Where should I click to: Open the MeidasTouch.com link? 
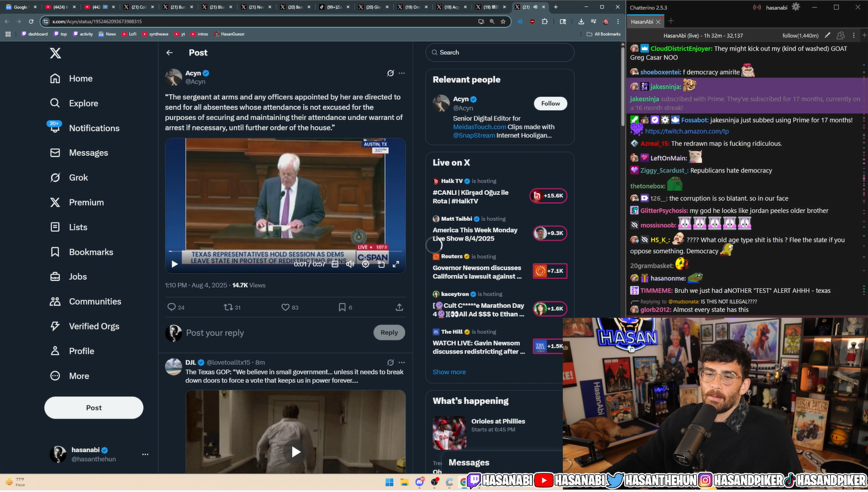coord(479,127)
